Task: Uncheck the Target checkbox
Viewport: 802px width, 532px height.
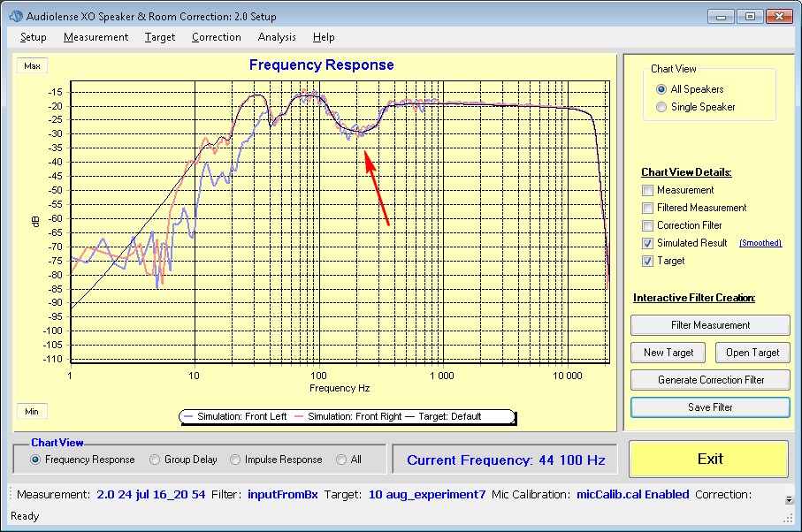Action: (x=647, y=262)
